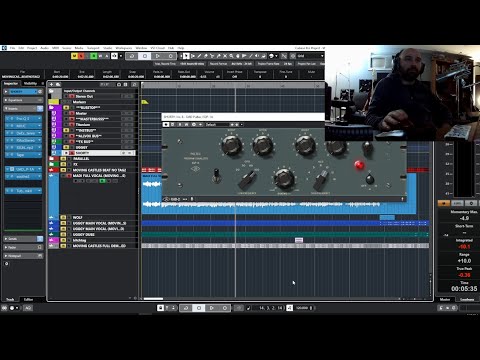Screen dimensions: 480x360
Task: Click the Pultec high boost knob
Action: 305,145
